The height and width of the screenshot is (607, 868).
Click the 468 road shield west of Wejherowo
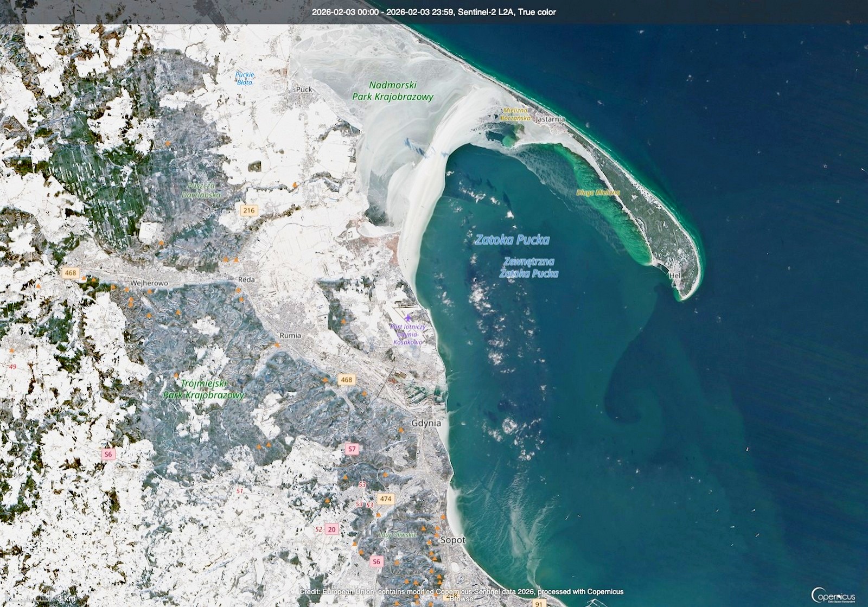click(70, 272)
